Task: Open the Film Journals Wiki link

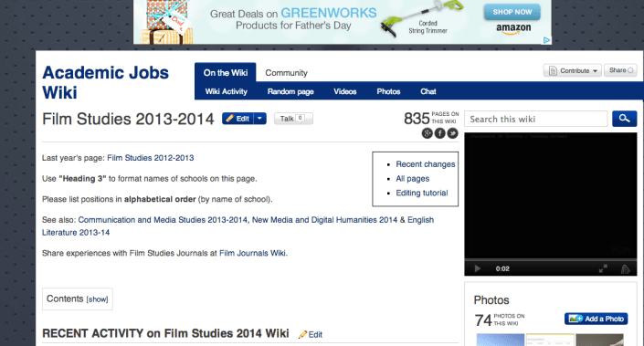Action: pyautogui.click(x=253, y=253)
